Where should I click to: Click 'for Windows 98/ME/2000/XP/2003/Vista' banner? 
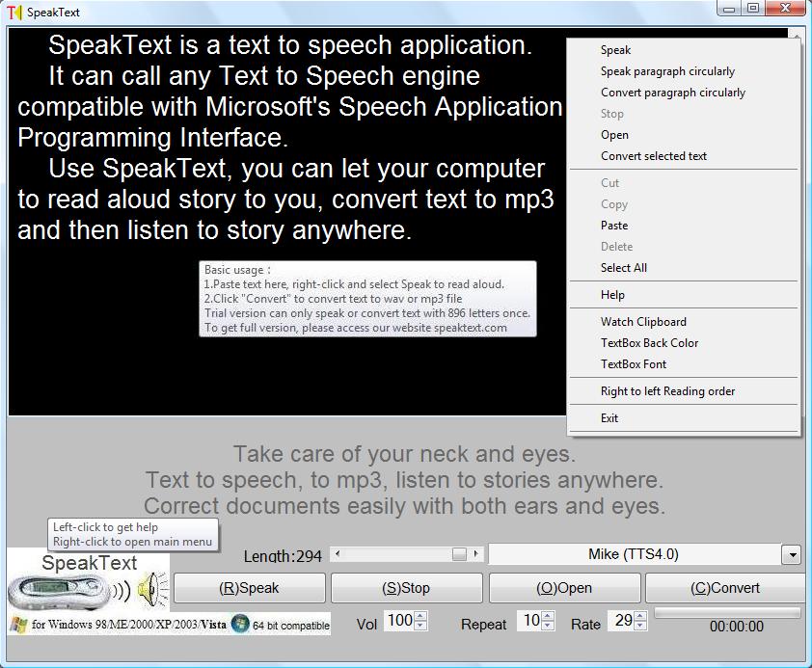click(129, 625)
